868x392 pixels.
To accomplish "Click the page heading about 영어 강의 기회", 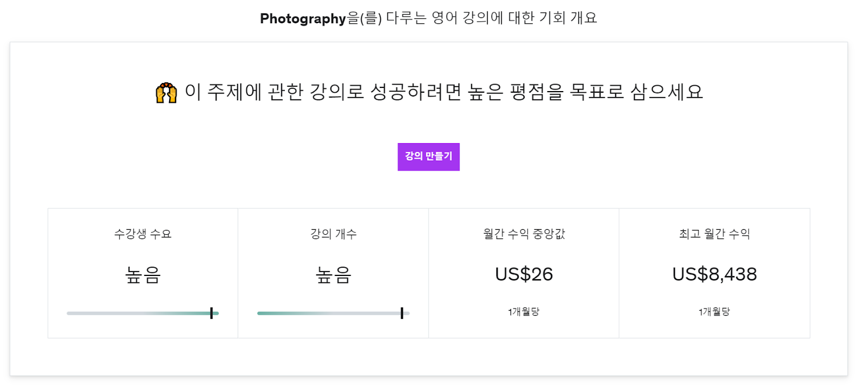I will pos(428,17).
